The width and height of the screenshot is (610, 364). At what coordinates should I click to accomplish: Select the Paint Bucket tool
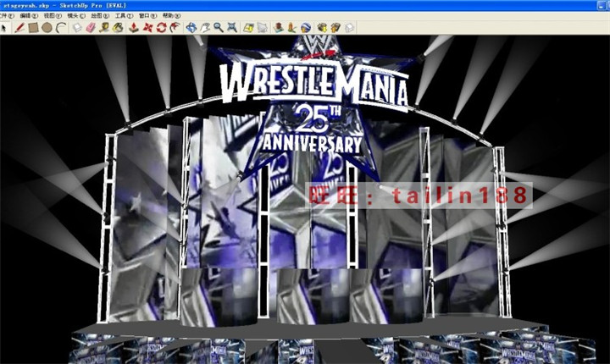tap(118, 28)
